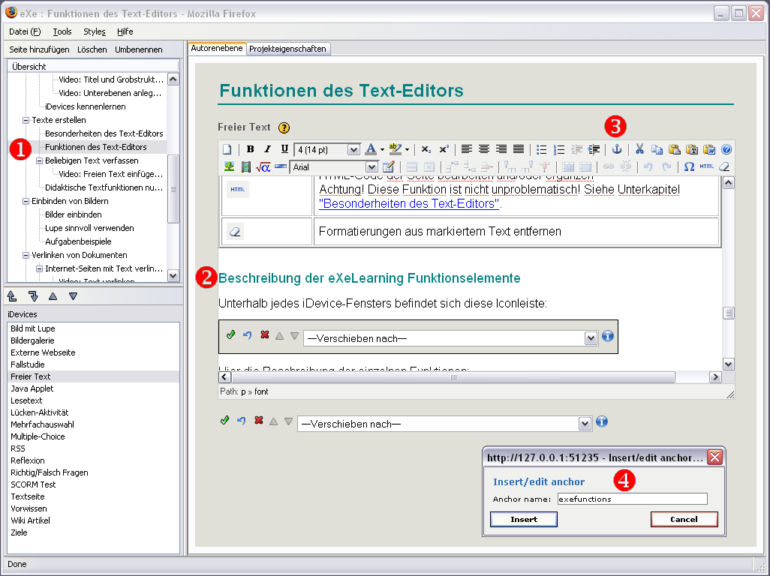Apply the highlight background color icon
The width and height of the screenshot is (770, 576).
point(395,149)
